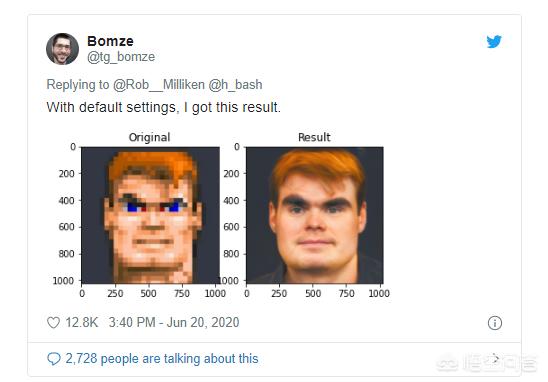
Task: Click the Twitter bird logo
Action: [x=494, y=42]
